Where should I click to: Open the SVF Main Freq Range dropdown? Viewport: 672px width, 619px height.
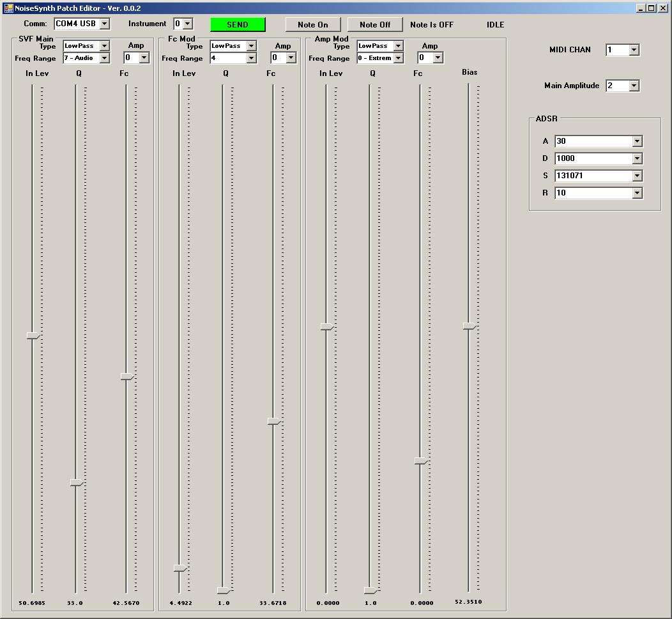[104, 58]
